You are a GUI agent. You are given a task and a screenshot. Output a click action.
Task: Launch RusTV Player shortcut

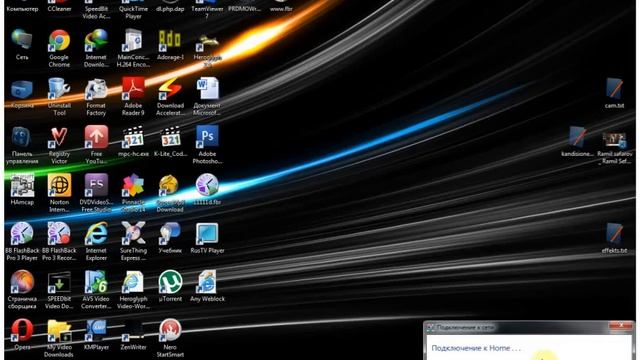click(207, 234)
